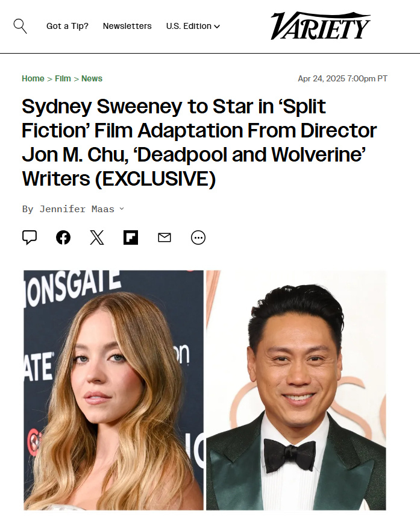The width and height of the screenshot is (420, 519).
Task: Click the article headline text
Action: 199,143
